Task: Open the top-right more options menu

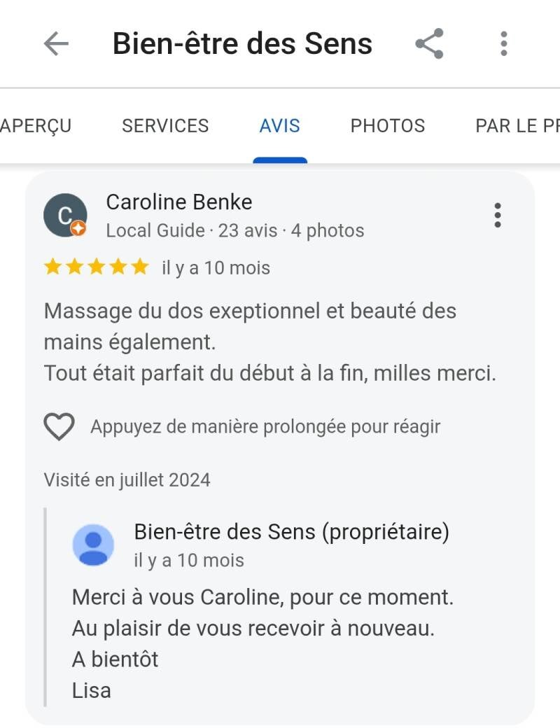Action: tap(503, 44)
